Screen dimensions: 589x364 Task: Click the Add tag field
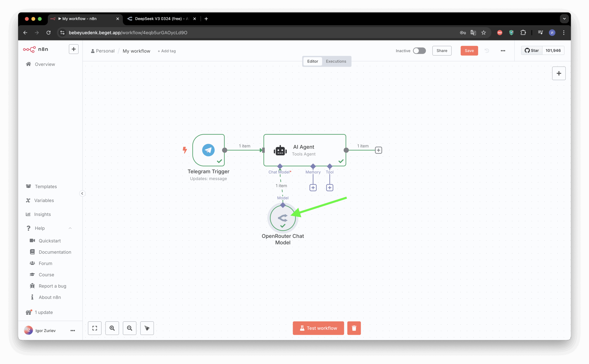(x=167, y=51)
